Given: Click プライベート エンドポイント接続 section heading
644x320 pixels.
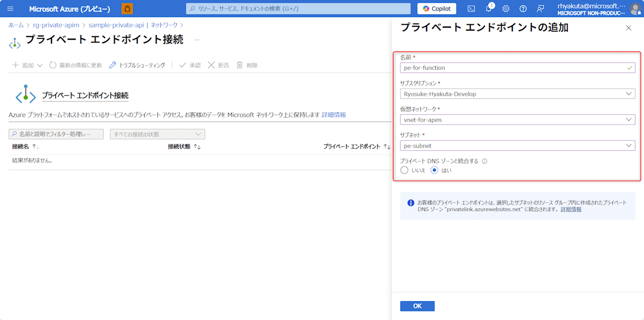Looking at the screenshot, I should click(x=85, y=96).
